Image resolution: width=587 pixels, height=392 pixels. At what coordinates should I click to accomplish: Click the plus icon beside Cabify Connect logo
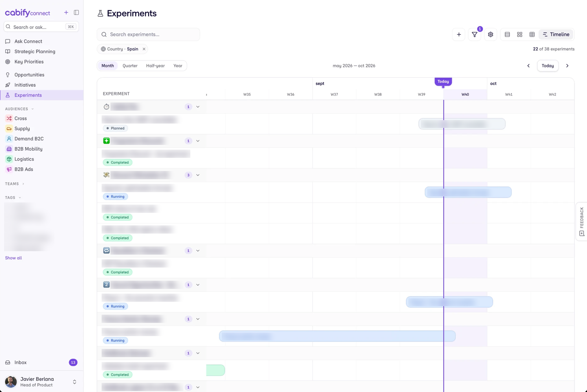pos(66,12)
